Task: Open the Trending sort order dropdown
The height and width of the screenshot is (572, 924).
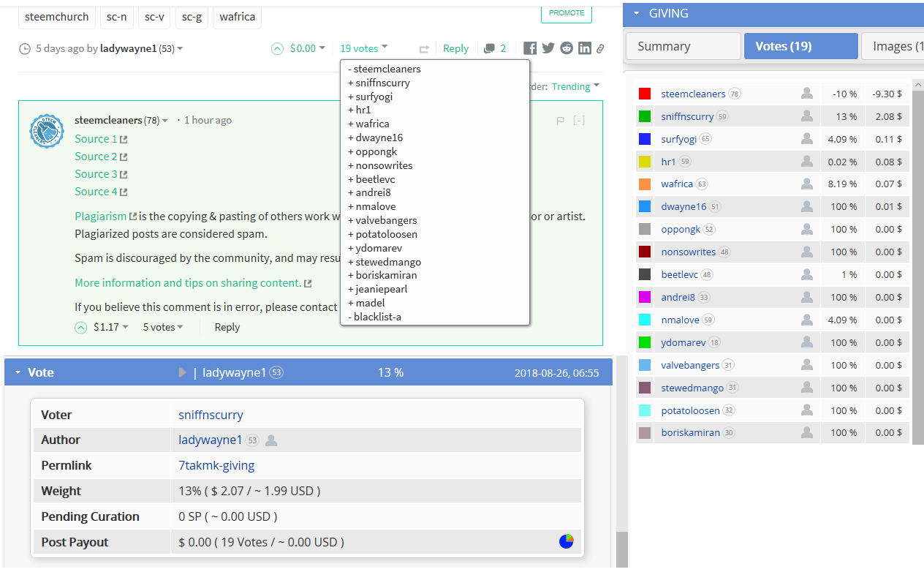Action: point(576,86)
